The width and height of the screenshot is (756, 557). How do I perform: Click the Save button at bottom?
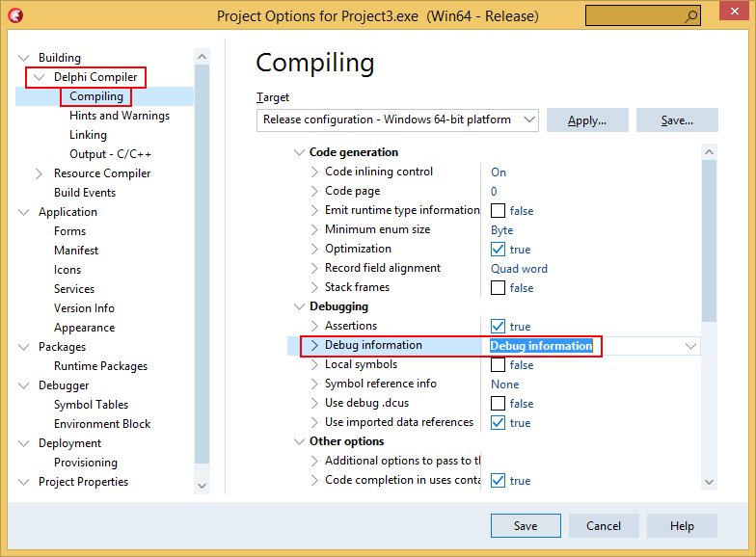(526, 526)
